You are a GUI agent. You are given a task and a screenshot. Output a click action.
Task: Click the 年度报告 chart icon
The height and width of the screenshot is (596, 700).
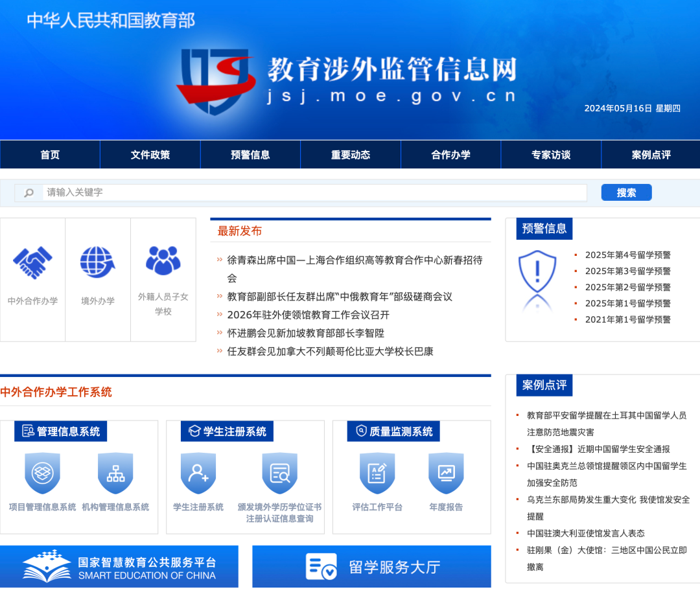click(446, 474)
